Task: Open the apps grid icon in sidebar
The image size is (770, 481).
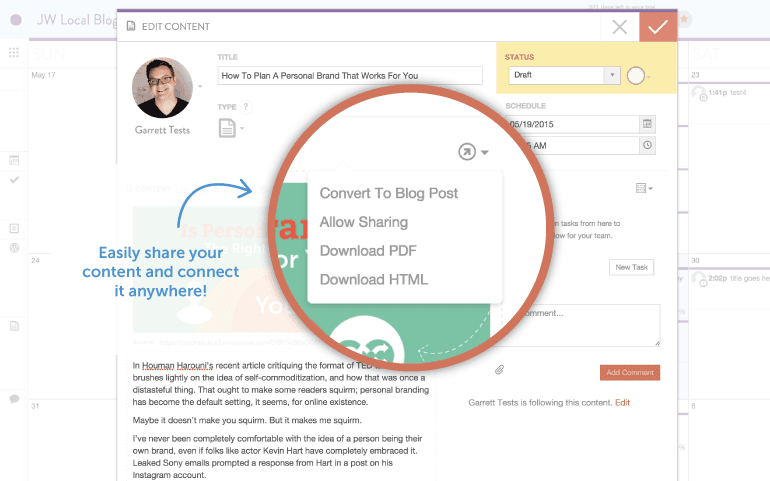Action: point(14,53)
